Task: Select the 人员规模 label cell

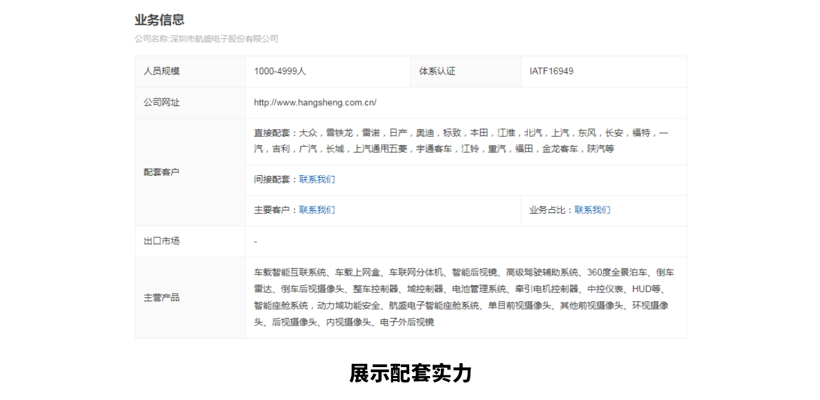Action: tap(161, 72)
